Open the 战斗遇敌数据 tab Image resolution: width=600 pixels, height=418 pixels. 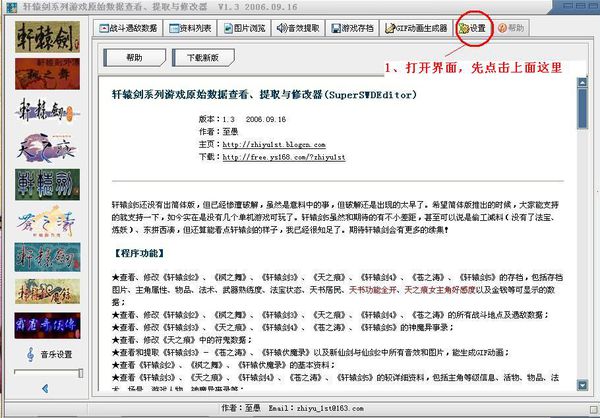128,28
